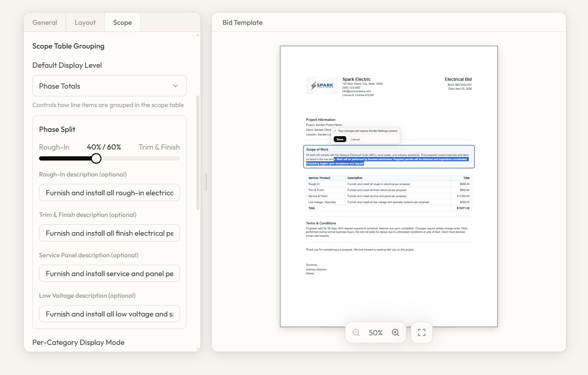
Task: Zoom out the bid template preview
Action: 356,332
